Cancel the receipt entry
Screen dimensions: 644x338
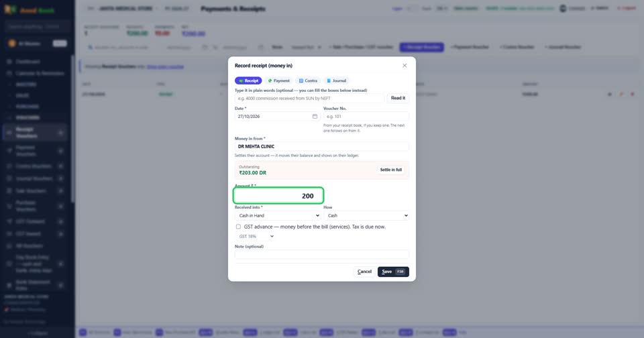pyautogui.click(x=364, y=272)
